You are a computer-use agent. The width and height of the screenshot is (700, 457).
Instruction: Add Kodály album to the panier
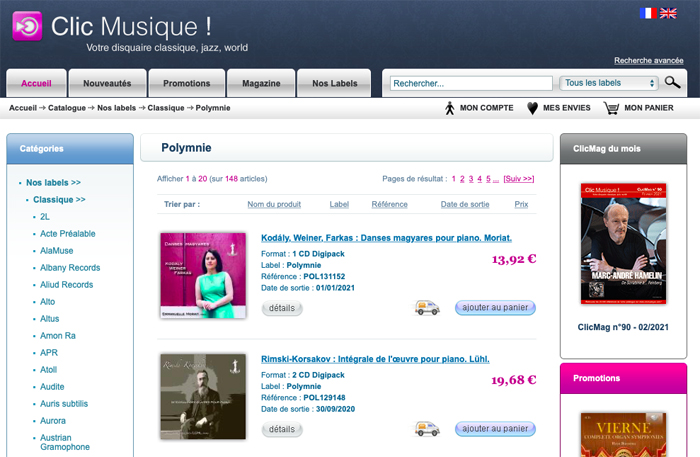tap(495, 307)
